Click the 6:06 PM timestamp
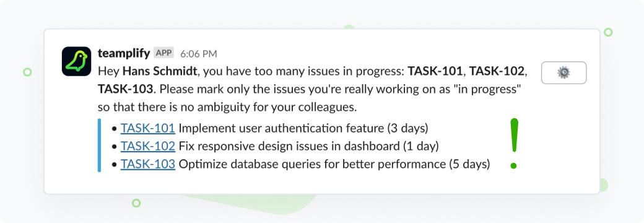 199,54
